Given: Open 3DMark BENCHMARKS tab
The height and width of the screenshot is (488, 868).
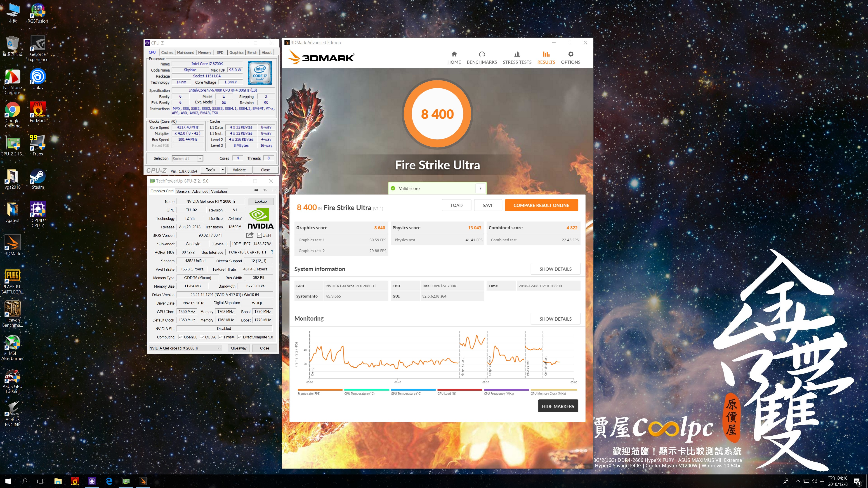Looking at the screenshot, I should 481,58.
